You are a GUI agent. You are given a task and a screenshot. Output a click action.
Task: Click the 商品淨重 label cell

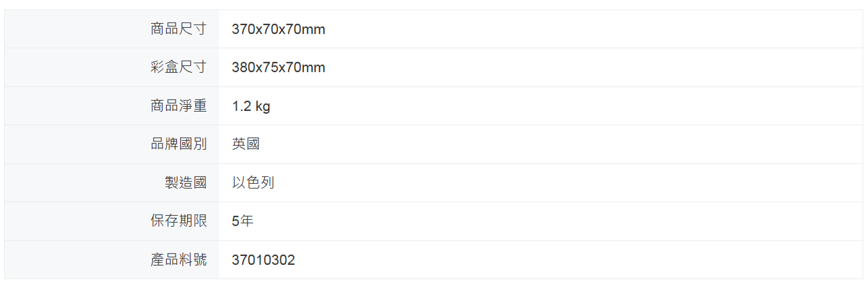(x=178, y=106)
